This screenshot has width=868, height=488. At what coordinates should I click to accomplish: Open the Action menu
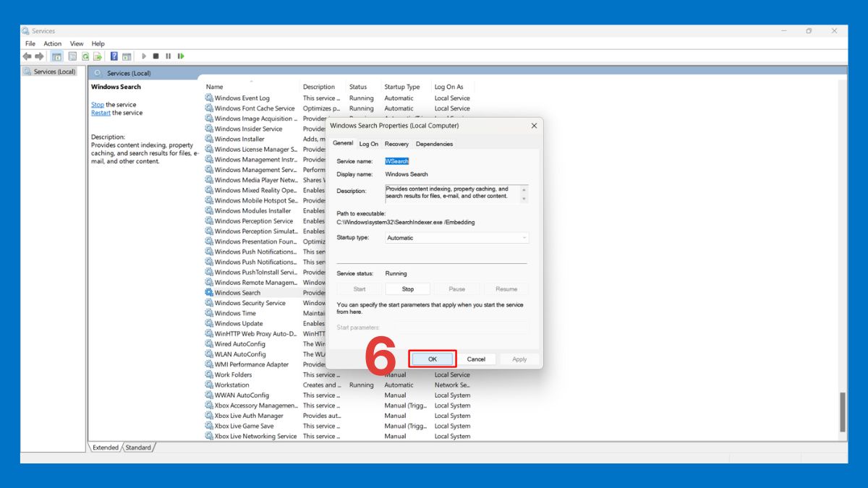click(53, 43)
